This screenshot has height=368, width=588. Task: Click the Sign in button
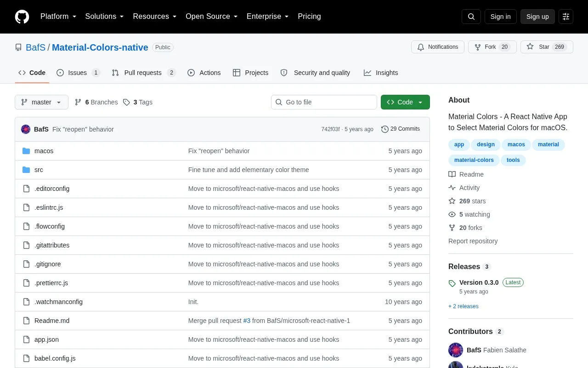click(x=500, y=17)
